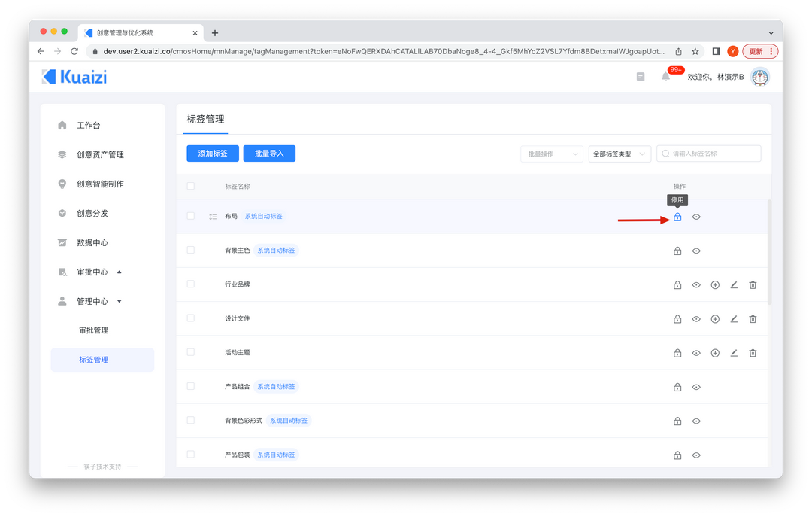Toggle visibility eye for 布局 row

click(x=696, y=217)
